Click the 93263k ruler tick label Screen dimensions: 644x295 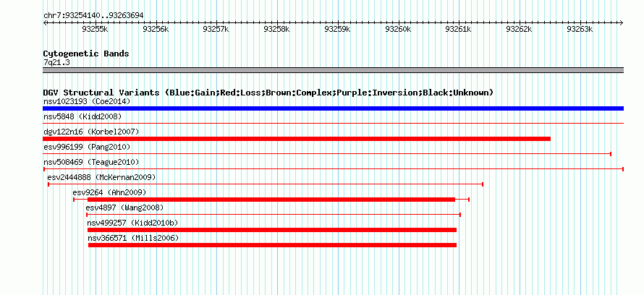coord(580,29)
